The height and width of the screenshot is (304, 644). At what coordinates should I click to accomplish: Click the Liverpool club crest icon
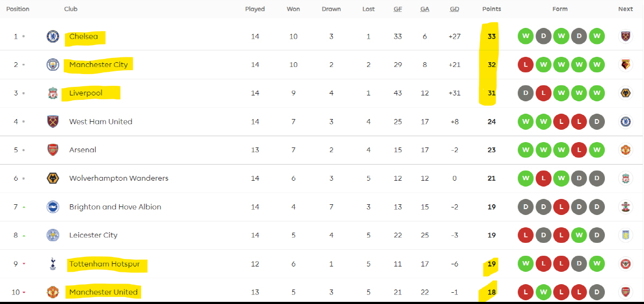[x=53, y=93]
